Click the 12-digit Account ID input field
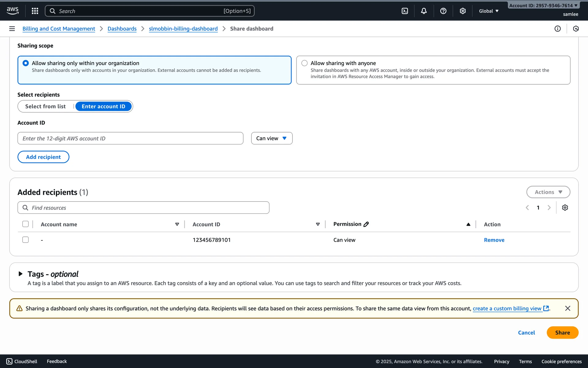The width and height of the screenshot is (588, 368). pos(130,138)
